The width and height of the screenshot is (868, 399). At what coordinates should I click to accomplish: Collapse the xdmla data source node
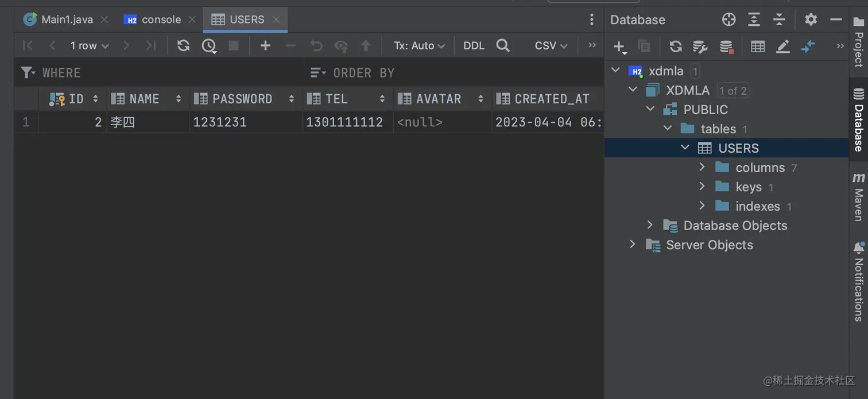click(615, 71)
